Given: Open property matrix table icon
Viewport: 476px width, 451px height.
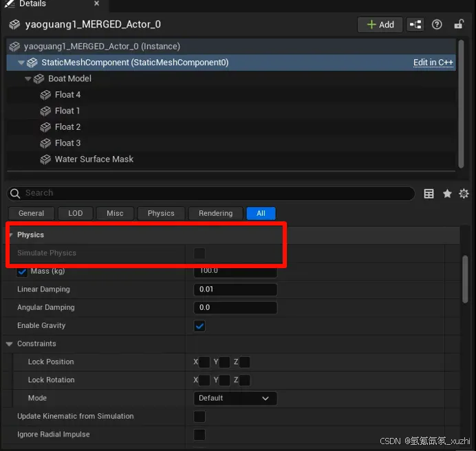Looking at the screenshot, I should 429,193.
